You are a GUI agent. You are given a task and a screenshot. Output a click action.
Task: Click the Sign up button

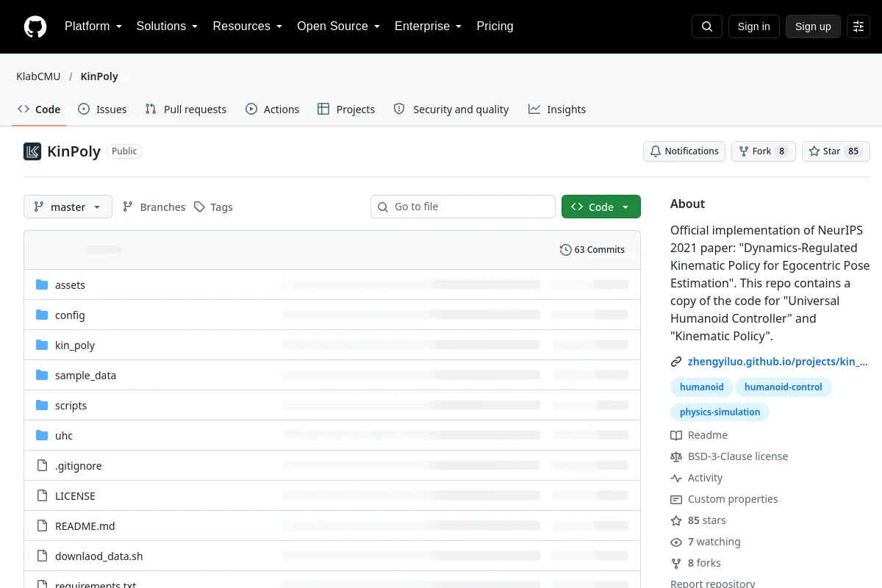point(813,26)
